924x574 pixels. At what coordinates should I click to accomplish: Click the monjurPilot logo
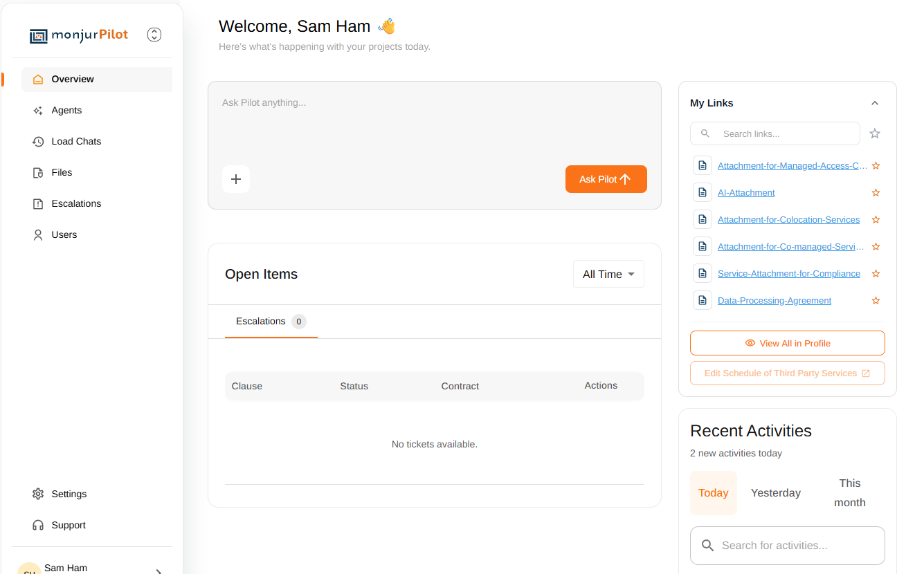(79, 35)
